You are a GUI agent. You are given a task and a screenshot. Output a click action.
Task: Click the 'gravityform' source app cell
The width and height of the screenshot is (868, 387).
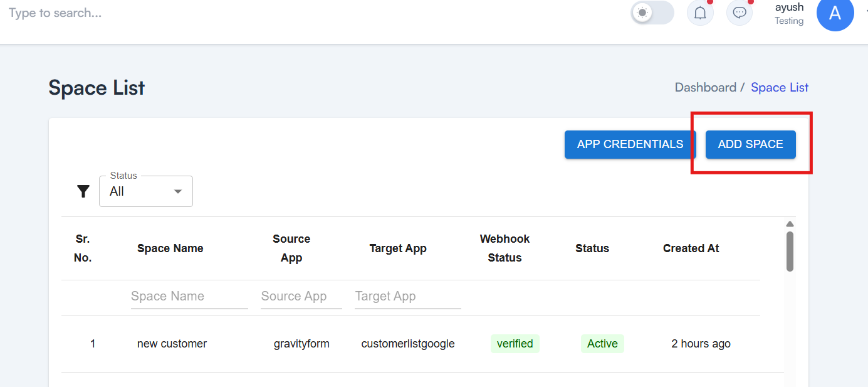(301, 344)
